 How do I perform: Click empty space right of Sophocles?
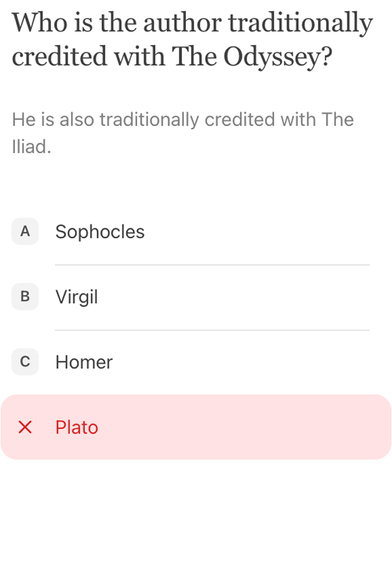tap(267, 232)
